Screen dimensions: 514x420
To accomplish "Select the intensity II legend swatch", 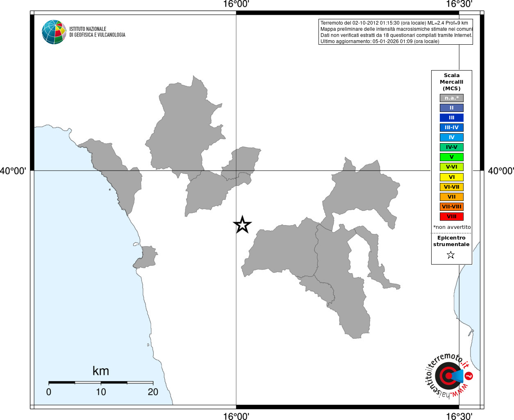I will click(452, 108).
